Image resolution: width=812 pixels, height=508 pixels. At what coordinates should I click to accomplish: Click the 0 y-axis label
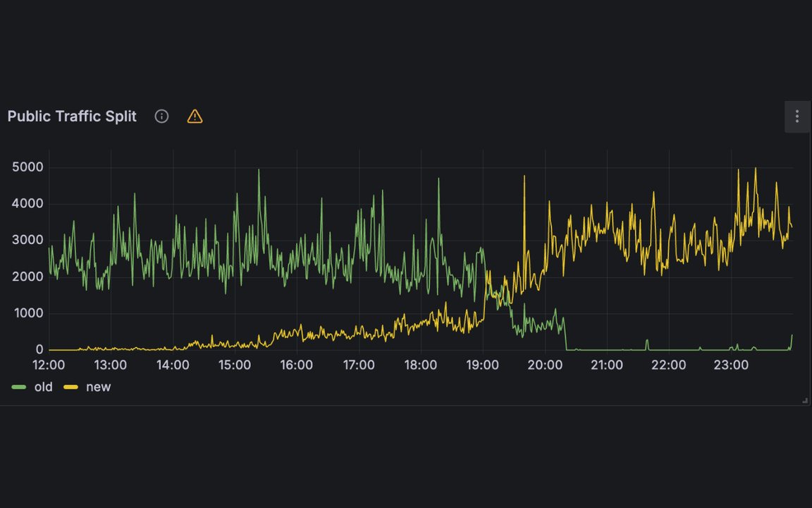coord(39,350)
